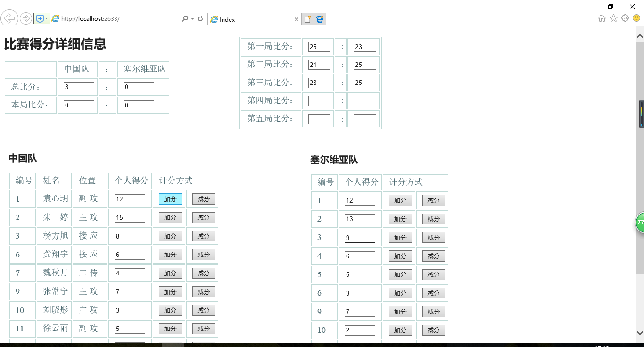The image size is (644, 347).
Task: Go forward using the browser forward arrow
Action: tap(26, 18)
